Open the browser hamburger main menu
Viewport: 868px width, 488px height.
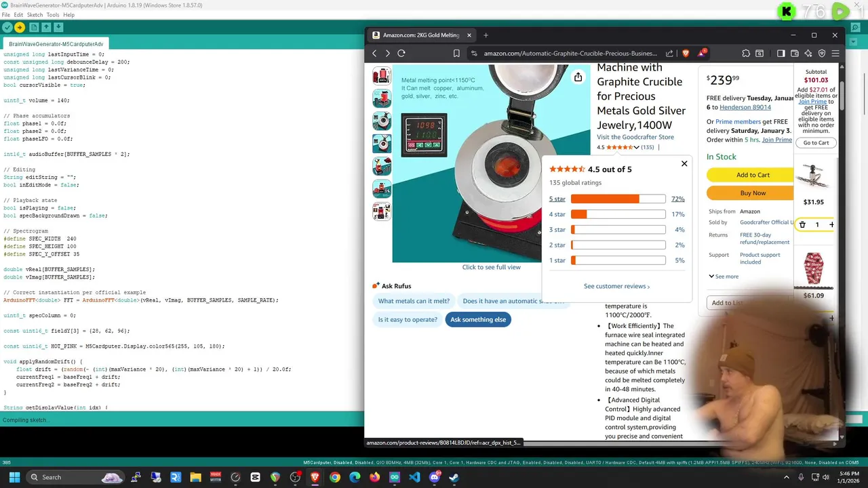pos(835,54)
